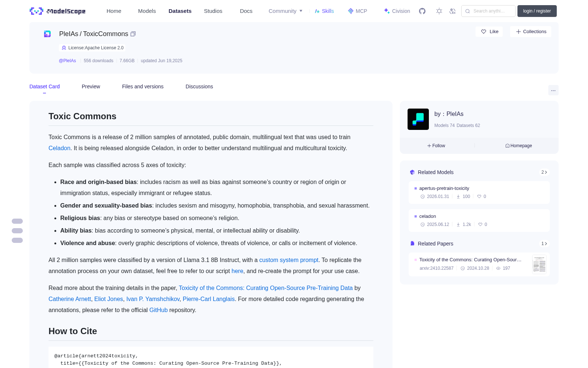
Task: Visit the PleIAs Homepage button
Action: [x=519, y=146]
